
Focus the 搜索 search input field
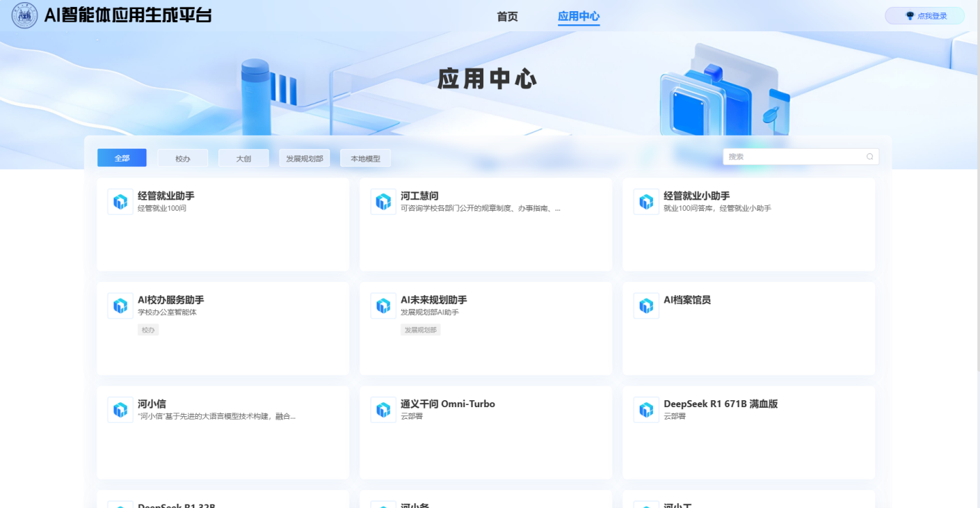click(793, 157)
